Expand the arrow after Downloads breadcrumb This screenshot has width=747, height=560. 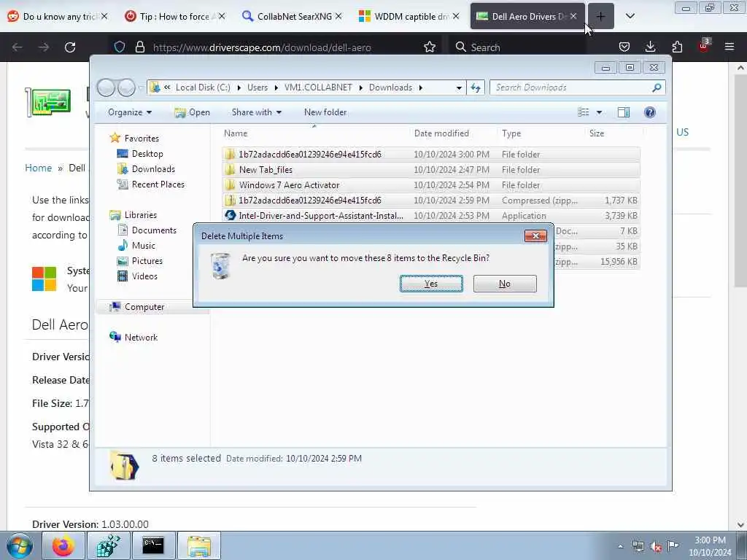(421, 87)
